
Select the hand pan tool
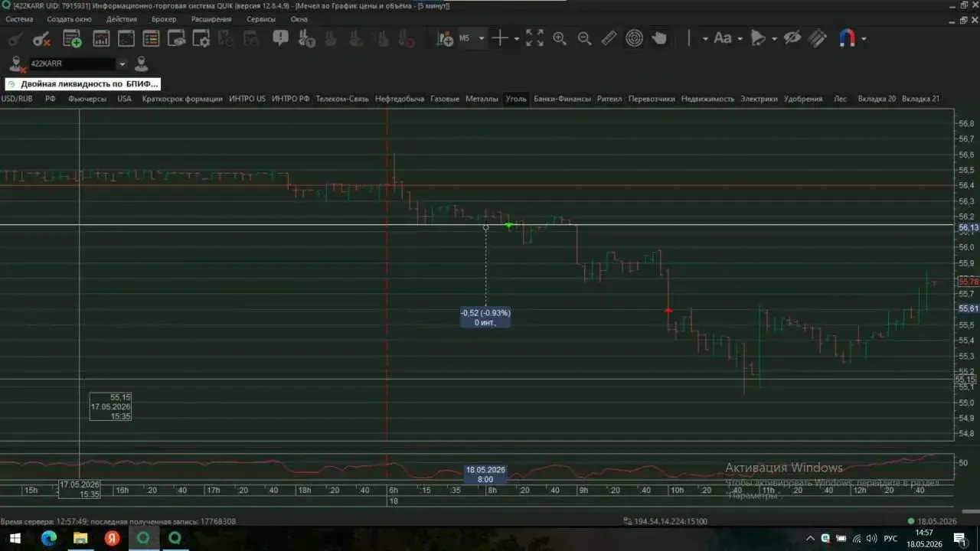659,38
